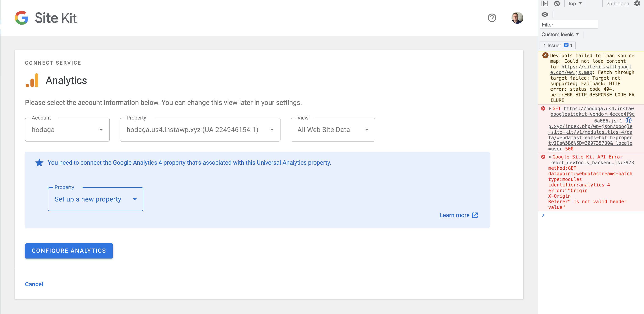This screenshot has width=644, height=314.
Task: Click the replay XHR icon after 6a086.js:1
Action: pyautogui.click(x=629, y=121)
